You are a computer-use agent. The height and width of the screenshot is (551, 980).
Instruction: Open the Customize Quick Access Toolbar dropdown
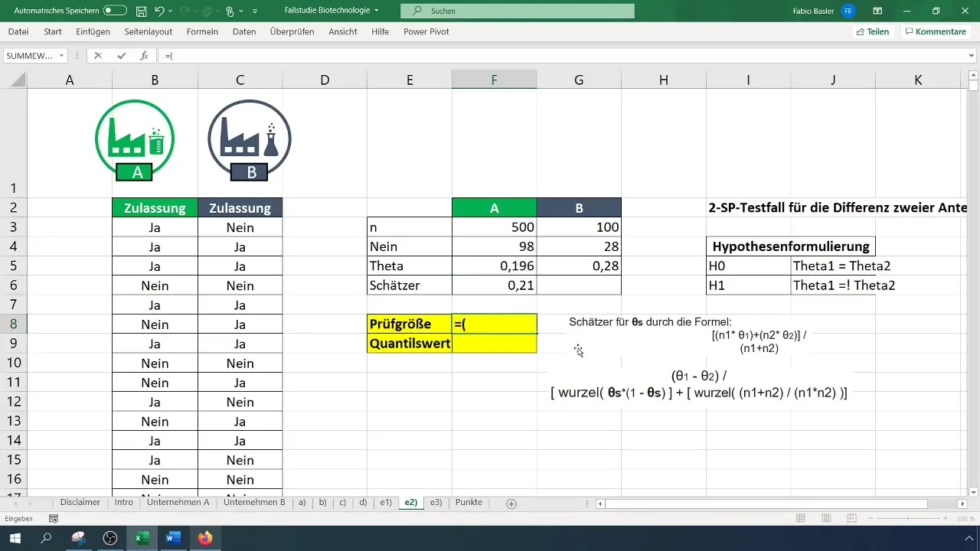[255, 11]
